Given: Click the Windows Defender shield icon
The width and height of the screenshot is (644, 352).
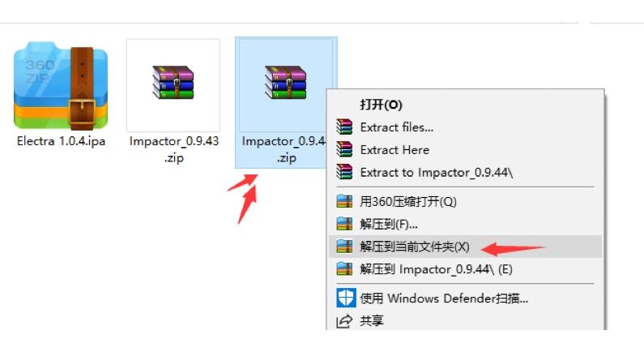Looking at the screenshot, I should click(346, 298).
